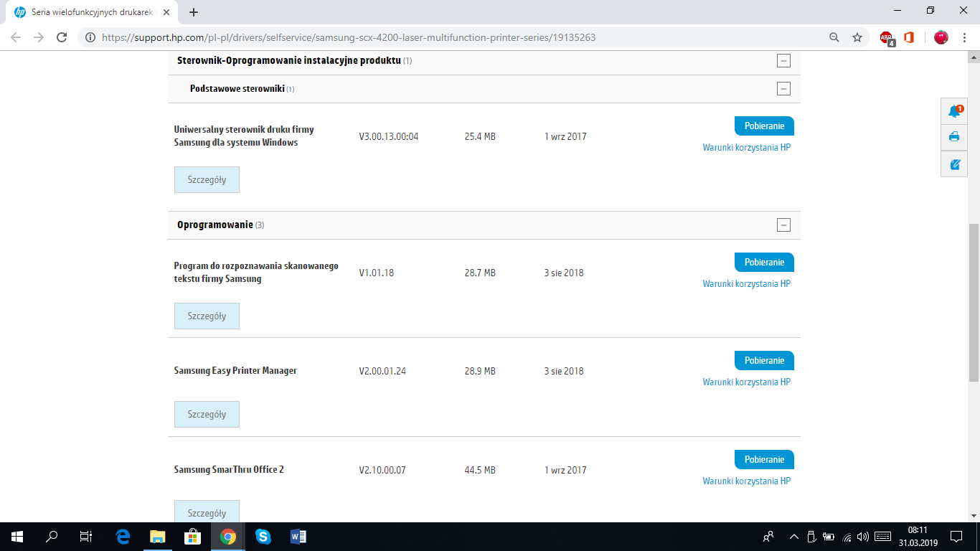Open the Chrome three-dot menu
This screenshot has width=980, height=551.
(965, 37)
